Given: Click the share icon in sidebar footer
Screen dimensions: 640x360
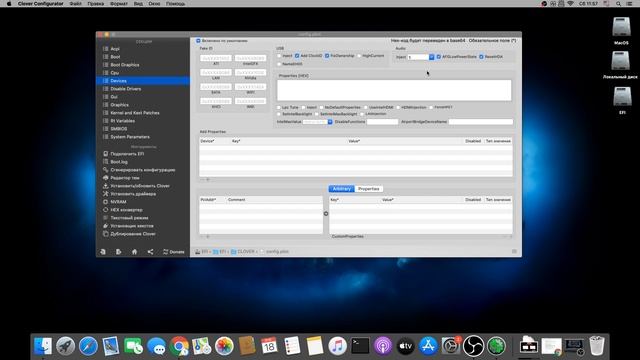Looking at the screenshot, I should (x=150, y=252).
